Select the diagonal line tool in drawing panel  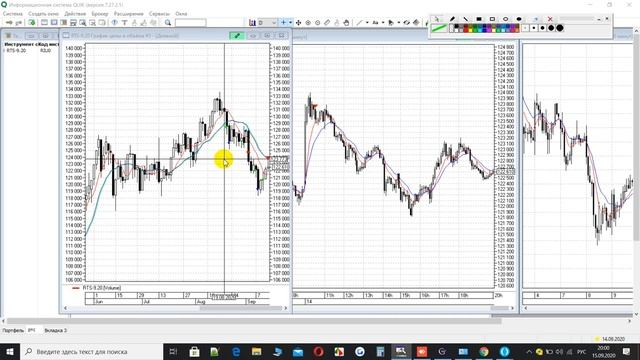(466, 19)
